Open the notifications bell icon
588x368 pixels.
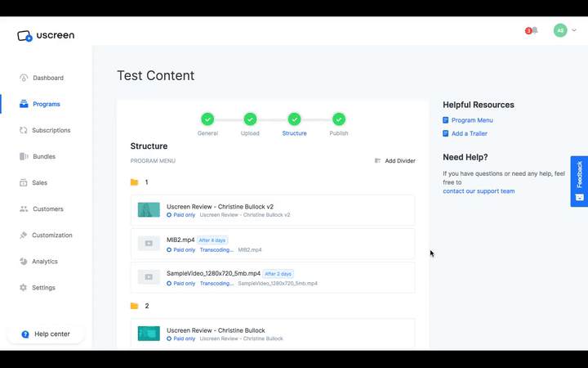[535, 30]
